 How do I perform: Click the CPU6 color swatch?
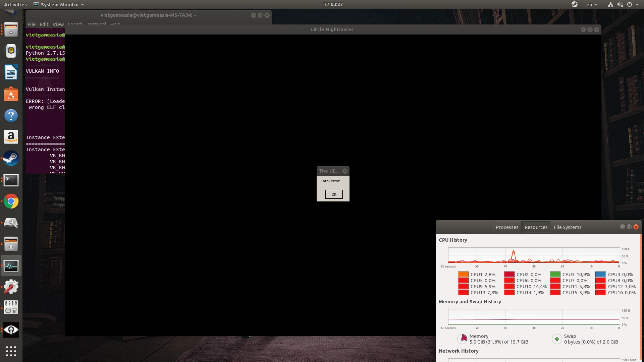pos(509,281)
